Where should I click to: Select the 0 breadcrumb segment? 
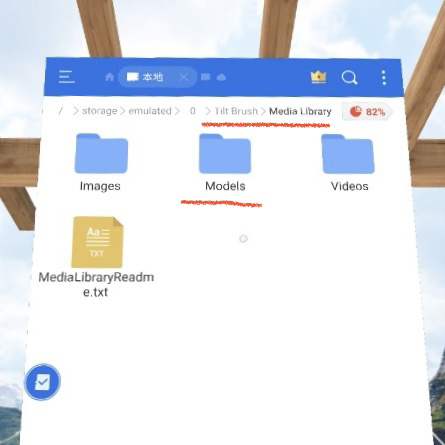pyautogui.click(x=193, y=111)
